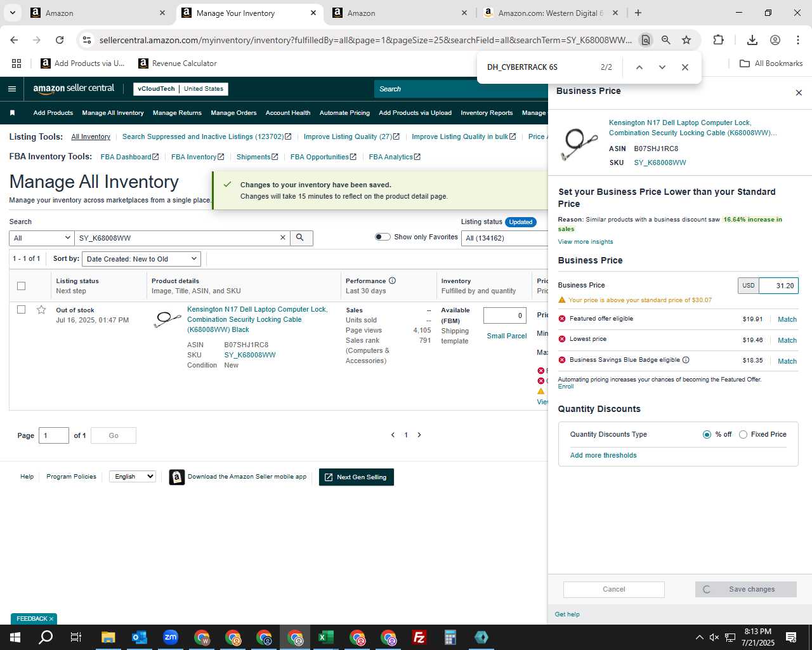Click Add more thresholds link
The image size is (812, 650).
tap(603, 455)
